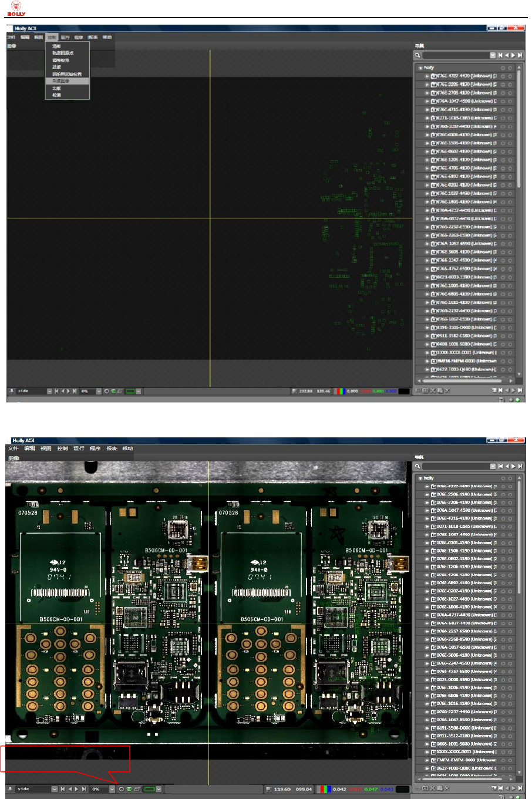Select 0271-1018-C685 entry in lower window's list
532x799 pixels.
464,527
